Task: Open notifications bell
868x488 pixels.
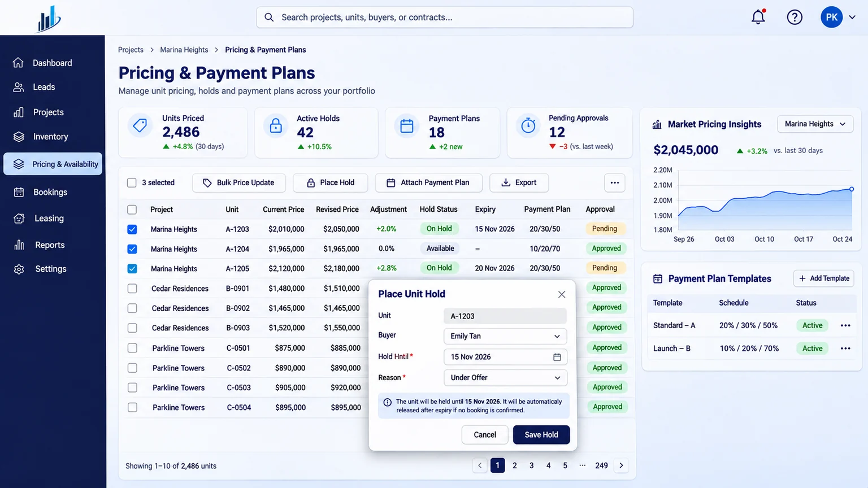Action: coord(758,17)
